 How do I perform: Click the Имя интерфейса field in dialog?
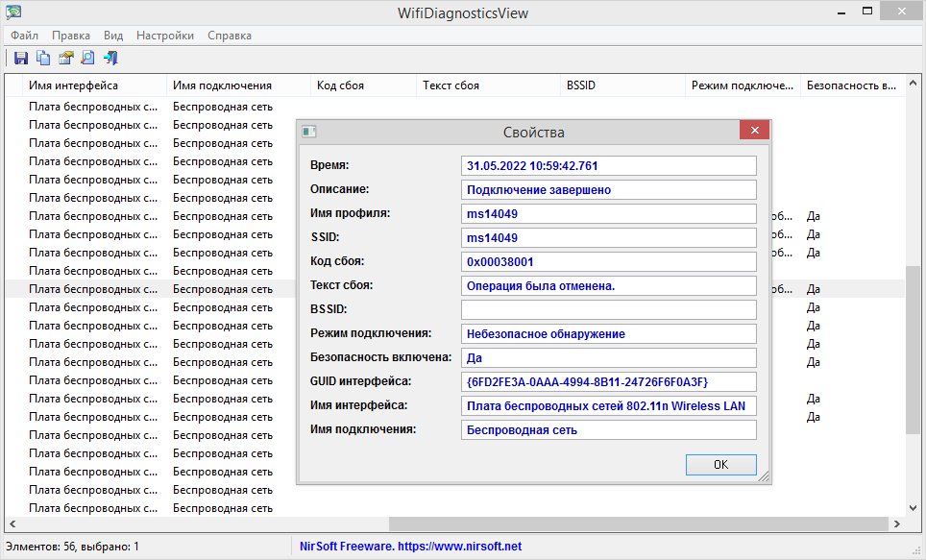click(609, 405)
